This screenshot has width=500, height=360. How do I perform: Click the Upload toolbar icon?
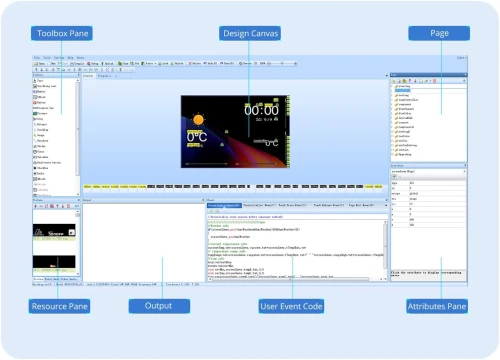click(x=107, y=63)
